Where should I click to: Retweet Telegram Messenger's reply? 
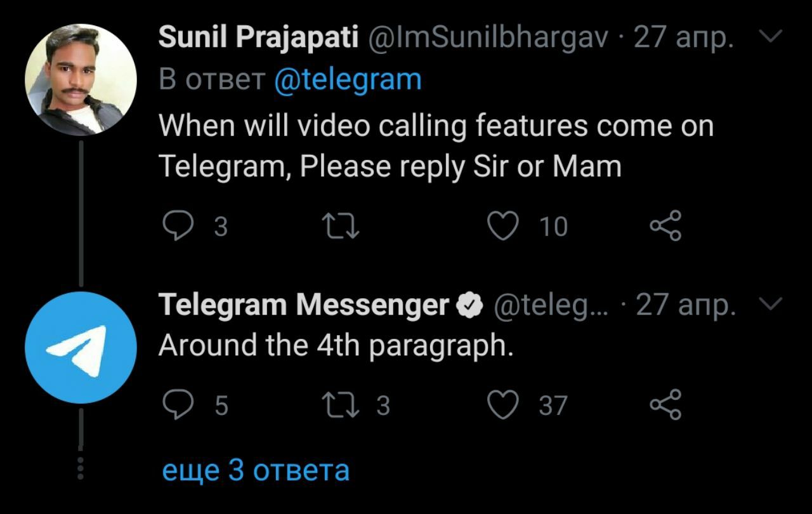click(x=341, y=405)
